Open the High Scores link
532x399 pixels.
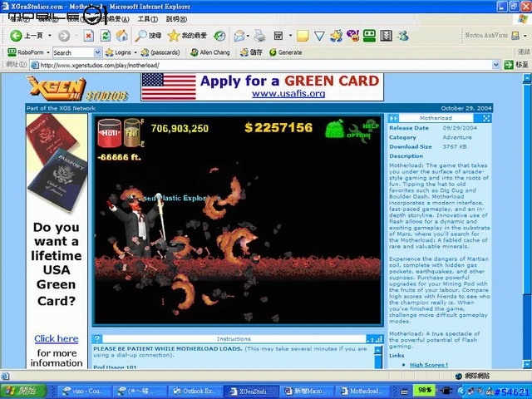[429, 365]
